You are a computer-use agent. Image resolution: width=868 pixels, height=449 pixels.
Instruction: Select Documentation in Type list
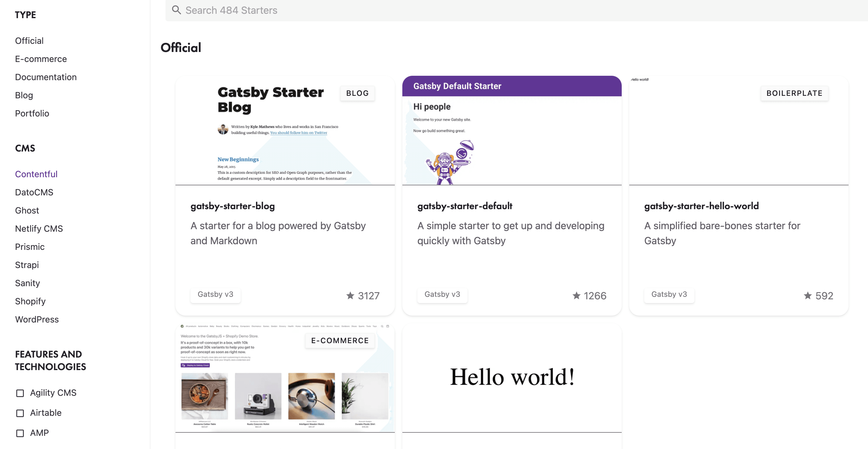(46, 77)
